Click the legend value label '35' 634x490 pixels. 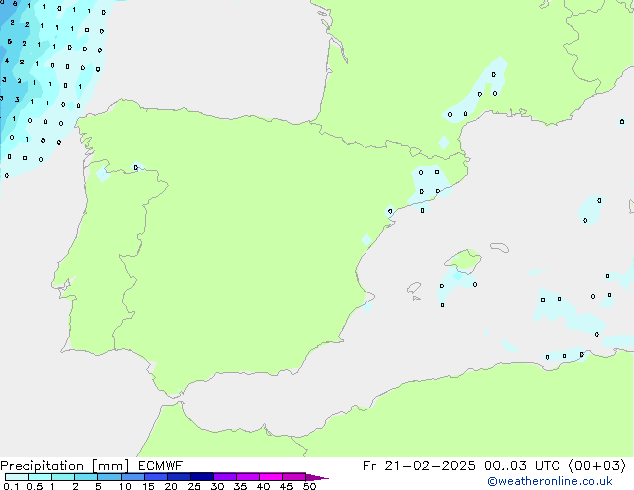point(240,486)
